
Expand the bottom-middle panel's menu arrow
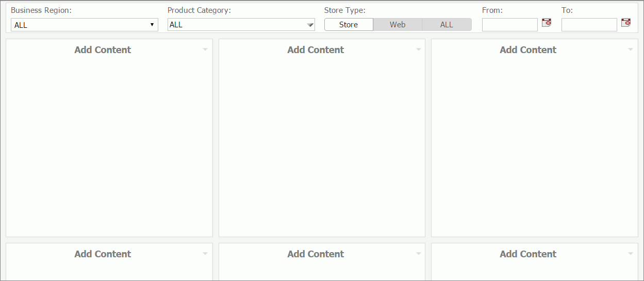click(x=418, y=254)
